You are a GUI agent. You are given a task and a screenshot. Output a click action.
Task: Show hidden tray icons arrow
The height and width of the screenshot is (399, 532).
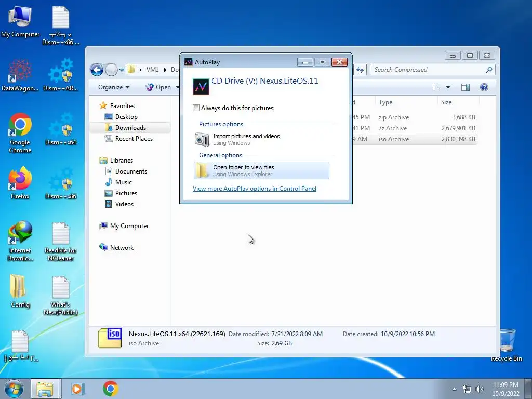tap(454, 389)
